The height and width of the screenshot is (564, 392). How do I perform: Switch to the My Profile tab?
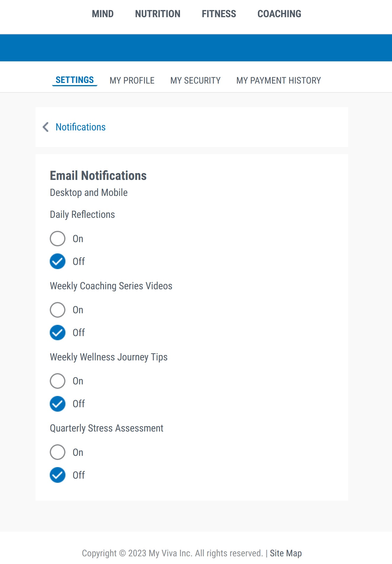(x=132, y=80)
